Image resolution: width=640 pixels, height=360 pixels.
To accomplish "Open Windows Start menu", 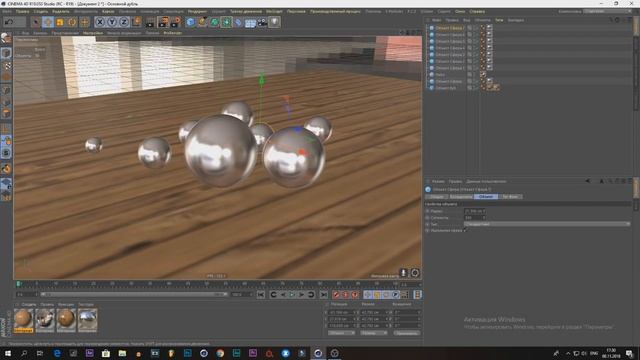I will click(8, 353).
